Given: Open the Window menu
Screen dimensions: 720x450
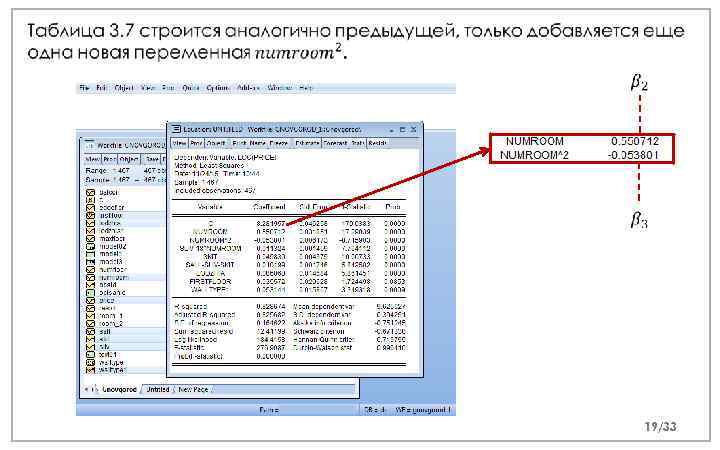Looking at the screenshot, I should point(279,88).
